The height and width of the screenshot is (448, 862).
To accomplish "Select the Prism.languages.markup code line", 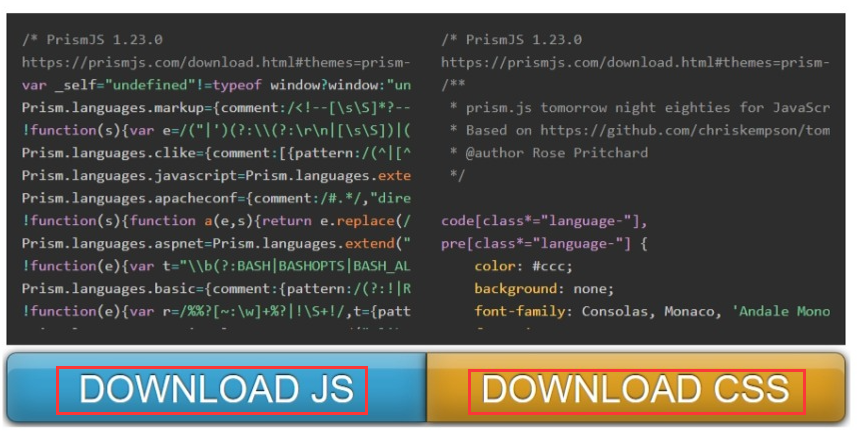I will pos(216,107).
